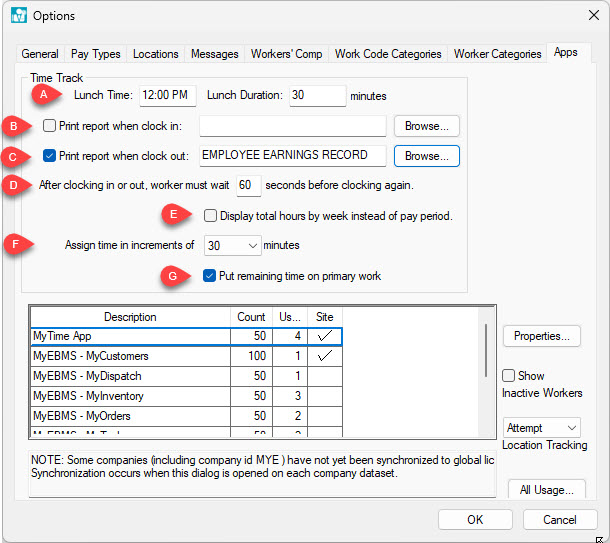610x543 pixels.
Task: Click the Site checkmark for MyEBMS - MyCustomers
Action: 325,356
